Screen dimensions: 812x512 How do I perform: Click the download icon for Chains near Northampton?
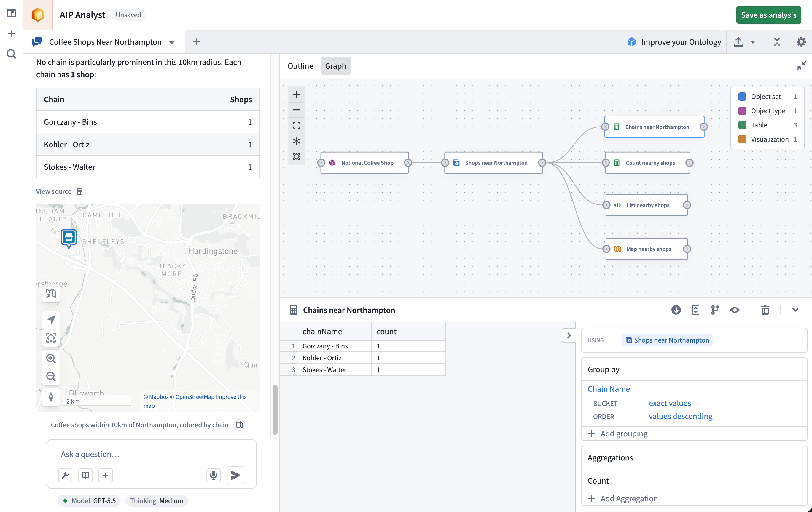[676, 310]
